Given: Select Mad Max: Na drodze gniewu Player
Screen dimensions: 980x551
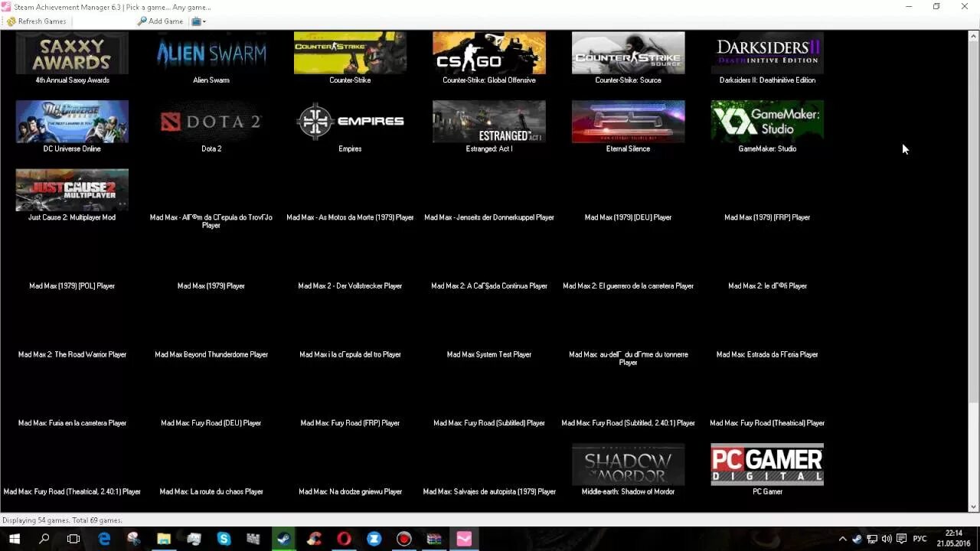Looking at the screenshot, I should coord(350,492).
